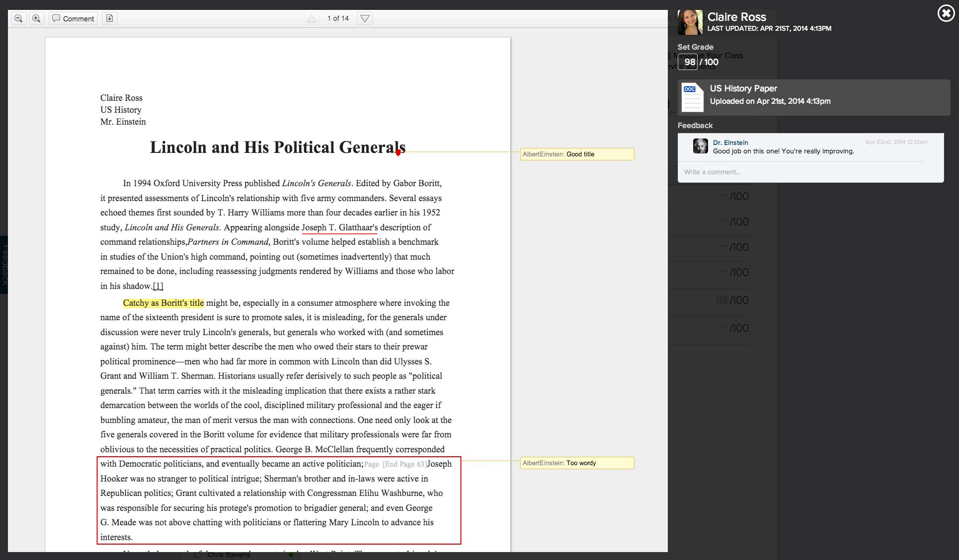Click the 'Last Updated: Apr 21st, 2014' text
This screenshot has width=959, height=560.
coord(769,28)
